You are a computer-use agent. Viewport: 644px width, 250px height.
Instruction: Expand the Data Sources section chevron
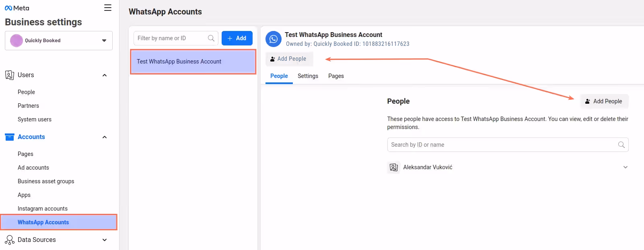[x=105, y=240]
